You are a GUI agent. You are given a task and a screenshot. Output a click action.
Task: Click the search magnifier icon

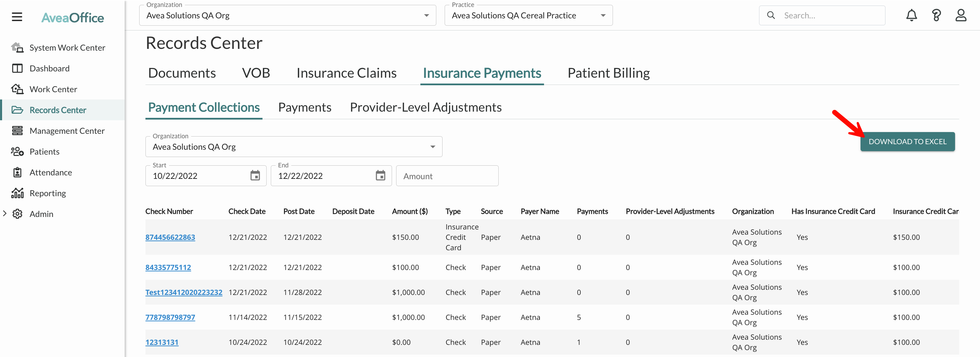[771, 15]
